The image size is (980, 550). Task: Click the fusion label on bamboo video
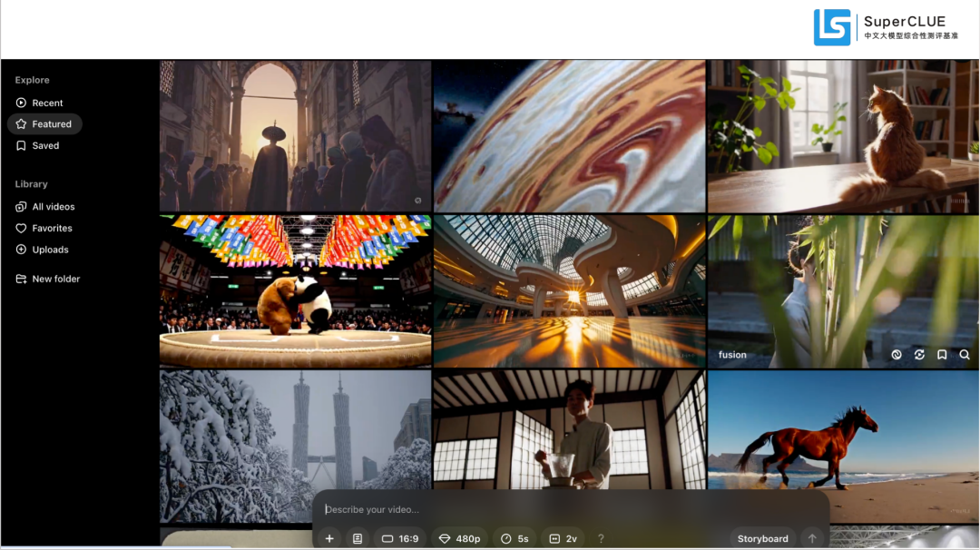(732, 354)
